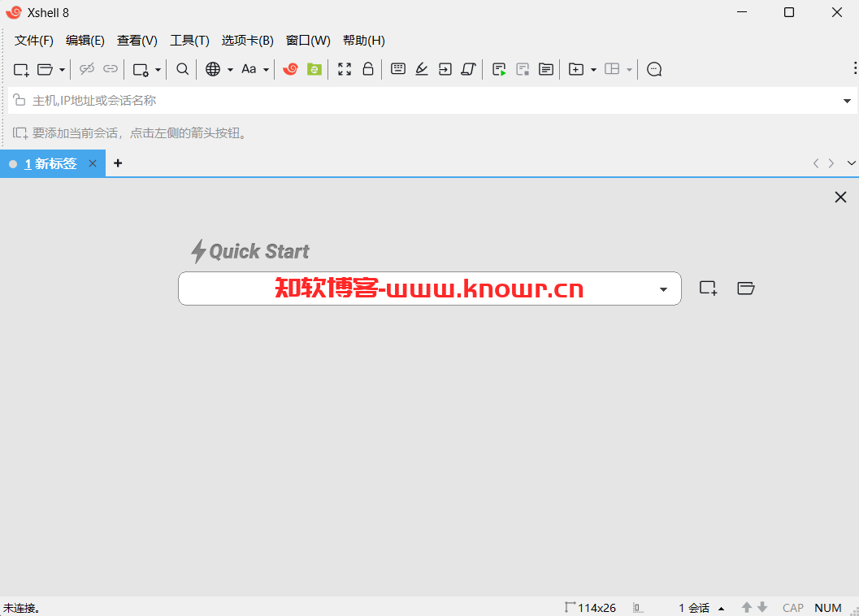This screenshot has width=859, height=616.
Task: Click the Open Session folder toolbar icon
Action: tap(45, 70)
